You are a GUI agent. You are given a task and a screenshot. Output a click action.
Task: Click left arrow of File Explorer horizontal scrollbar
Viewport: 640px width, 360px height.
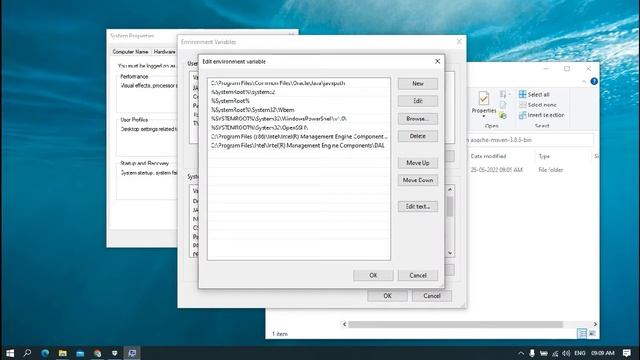344,324
